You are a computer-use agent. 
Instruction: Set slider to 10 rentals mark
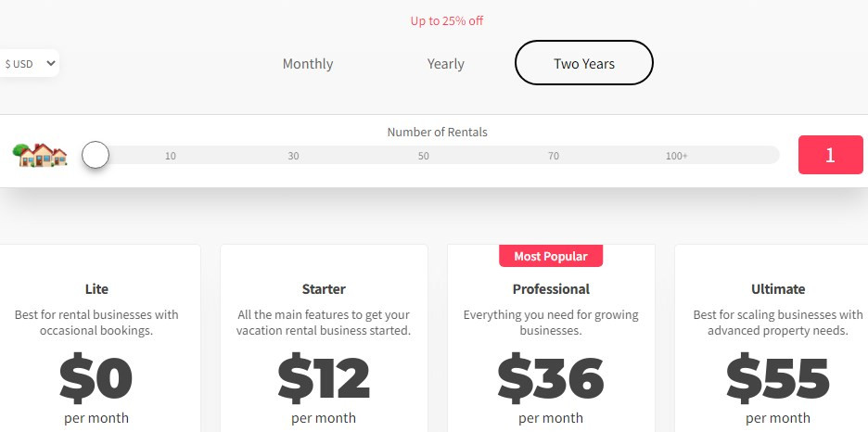click(x=171, y=156)
